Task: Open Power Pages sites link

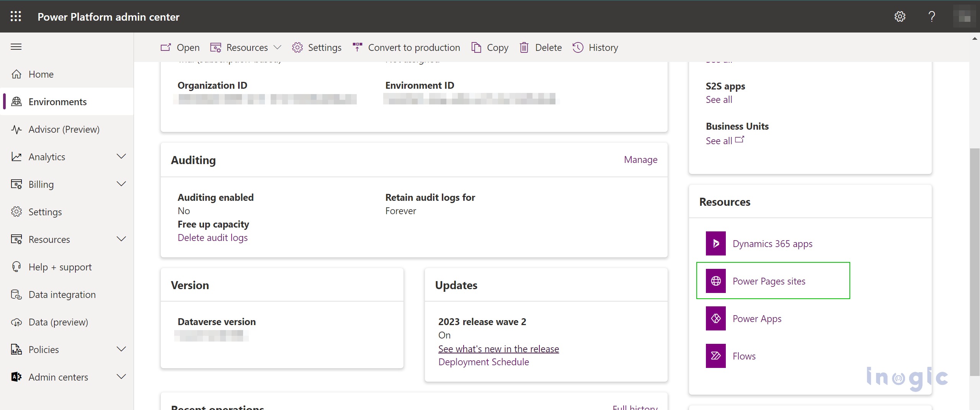Action: click(769, 281)
